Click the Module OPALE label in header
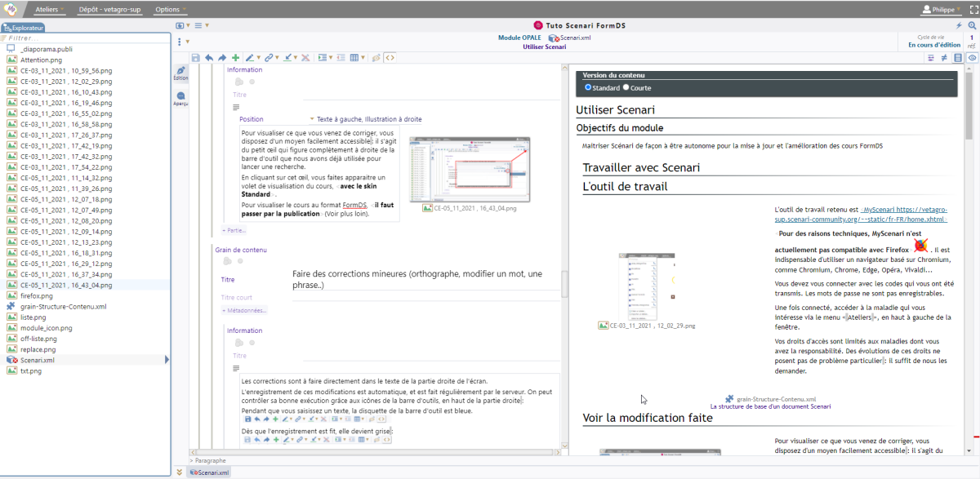 519,38
